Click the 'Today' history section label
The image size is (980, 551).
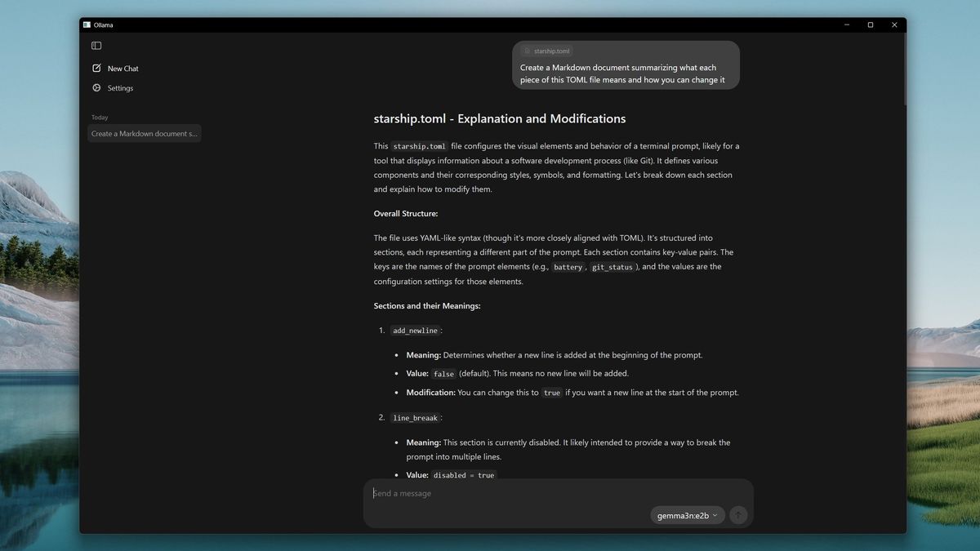(x=100, y=118)
